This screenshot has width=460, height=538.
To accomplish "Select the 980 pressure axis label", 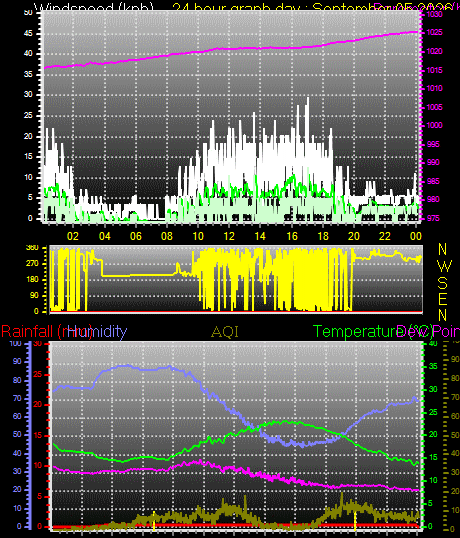I will 433,199.
